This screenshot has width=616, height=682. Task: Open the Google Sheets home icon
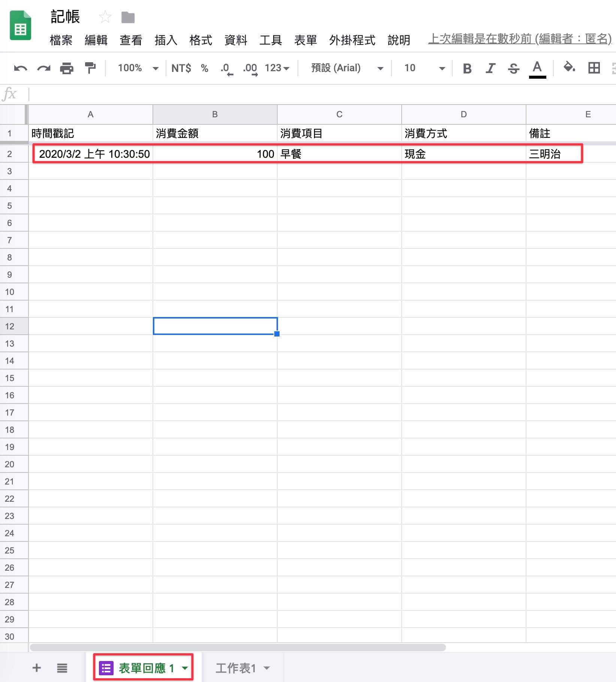pyautogui.click(x=20, y=25)
